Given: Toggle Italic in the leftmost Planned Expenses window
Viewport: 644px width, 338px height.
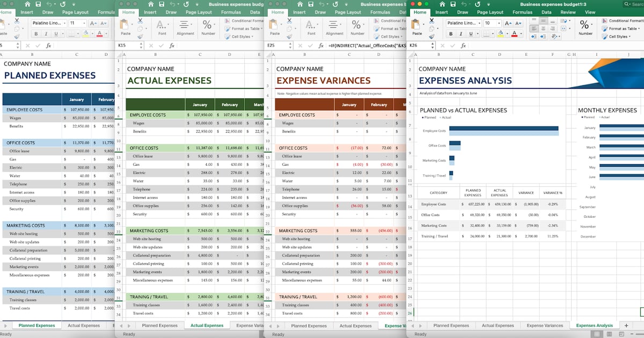Looking at the screenshot, I should [46, 34].
